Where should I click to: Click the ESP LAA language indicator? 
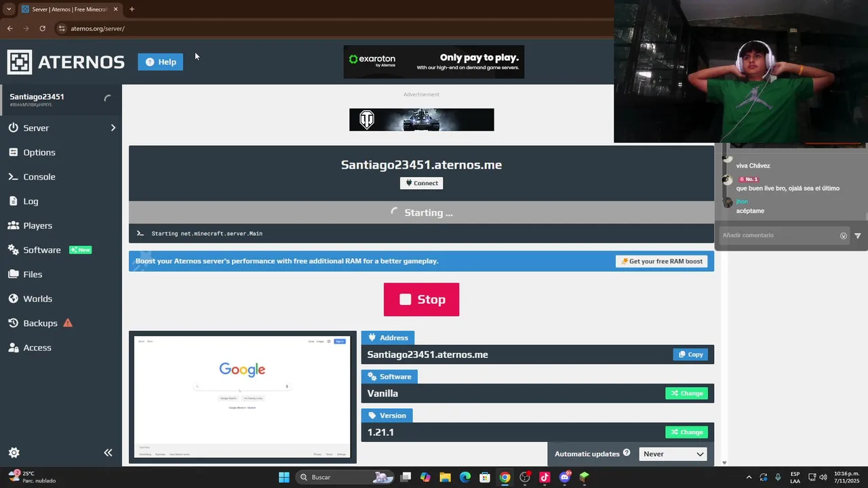pyautogui.click(x=795, y=477)
